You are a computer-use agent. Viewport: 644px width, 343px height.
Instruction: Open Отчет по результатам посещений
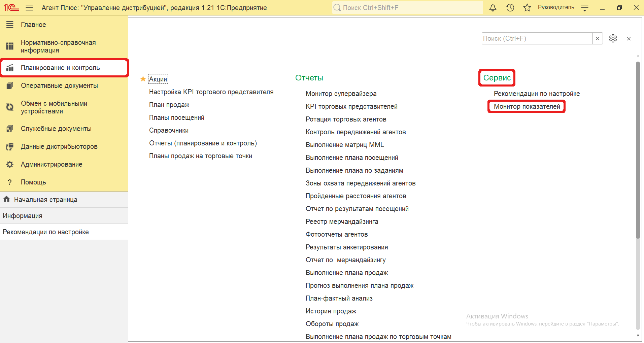(x=357, y=209)
